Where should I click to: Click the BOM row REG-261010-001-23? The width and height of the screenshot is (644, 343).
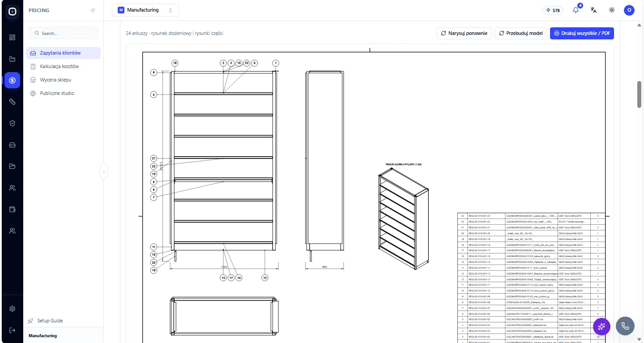pos(531,216)
